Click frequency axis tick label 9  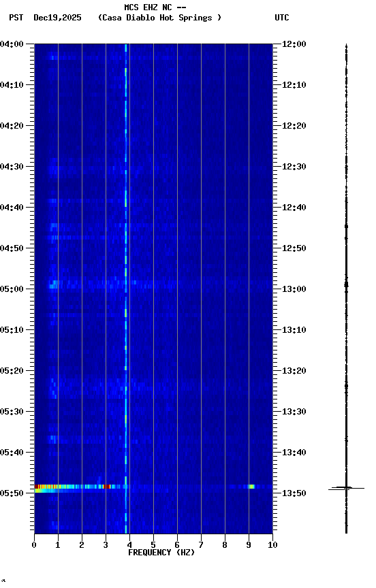pyautogui.click(x=249, y=545)
